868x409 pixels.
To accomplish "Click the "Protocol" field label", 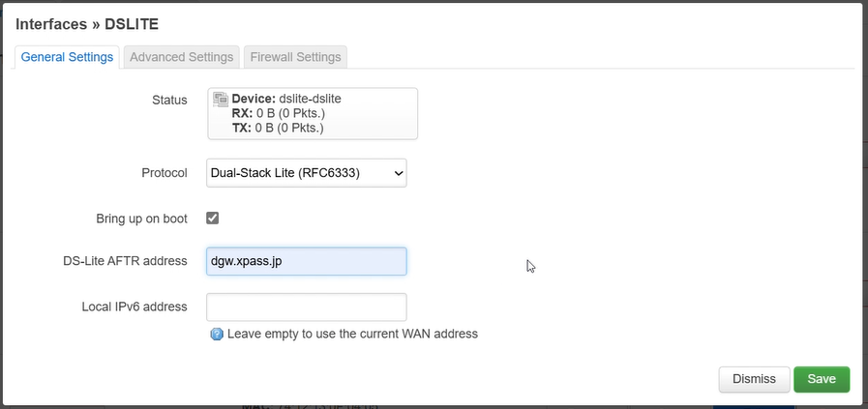I will click(164, 173).
